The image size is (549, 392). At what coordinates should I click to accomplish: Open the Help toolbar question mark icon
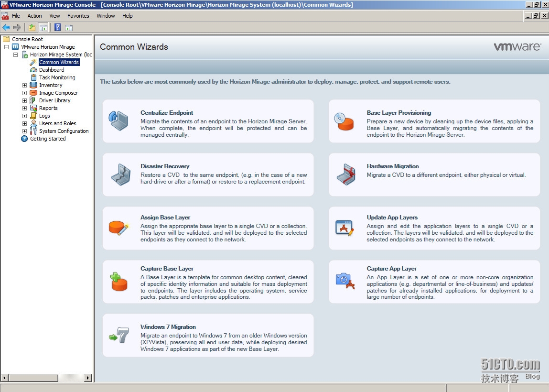[58, 27]
